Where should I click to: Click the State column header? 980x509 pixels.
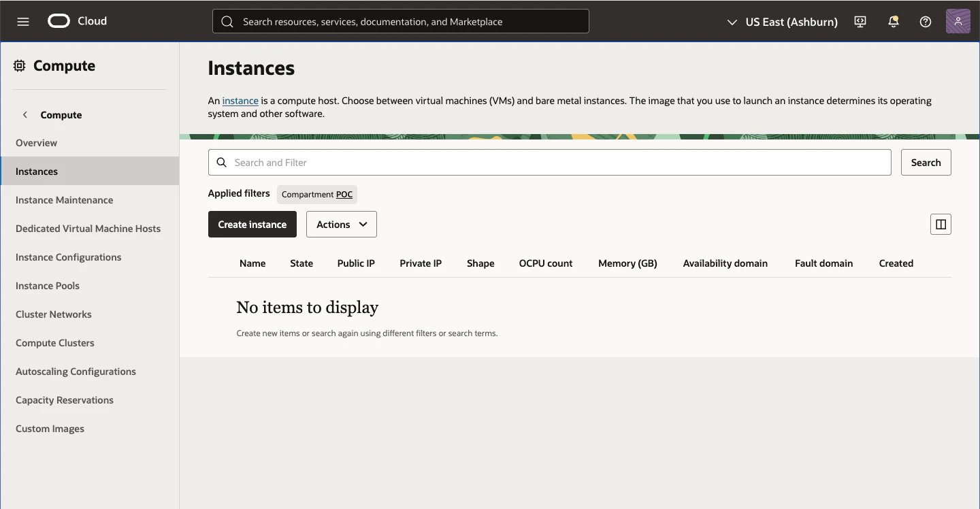(x=301, y=263)
